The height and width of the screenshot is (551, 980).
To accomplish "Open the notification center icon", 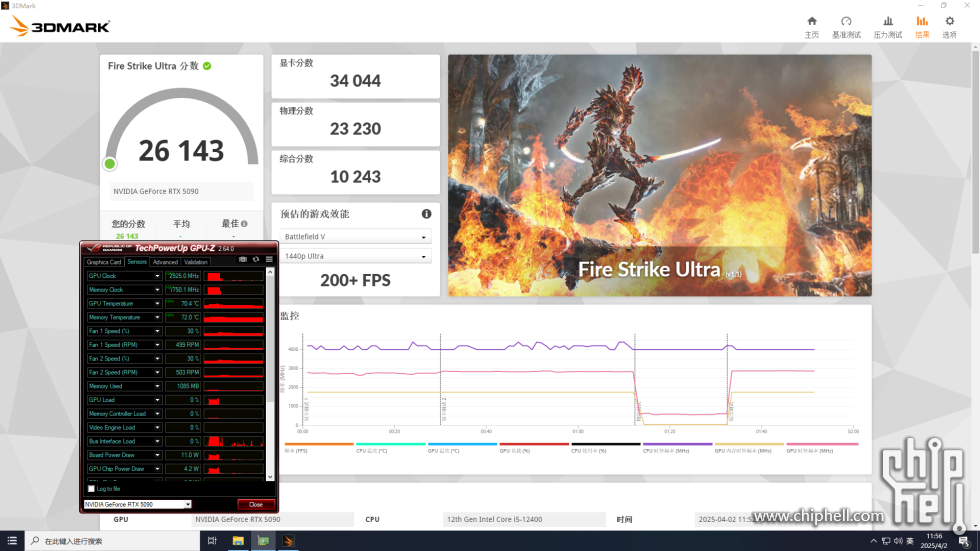I will pyautogui.click(x=964, y=541).
